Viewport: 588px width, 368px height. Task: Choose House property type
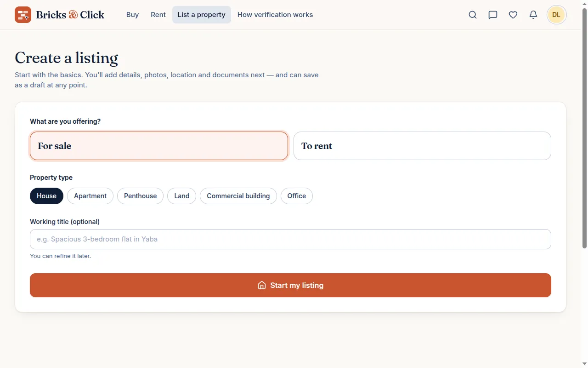[x=46, y=196]
